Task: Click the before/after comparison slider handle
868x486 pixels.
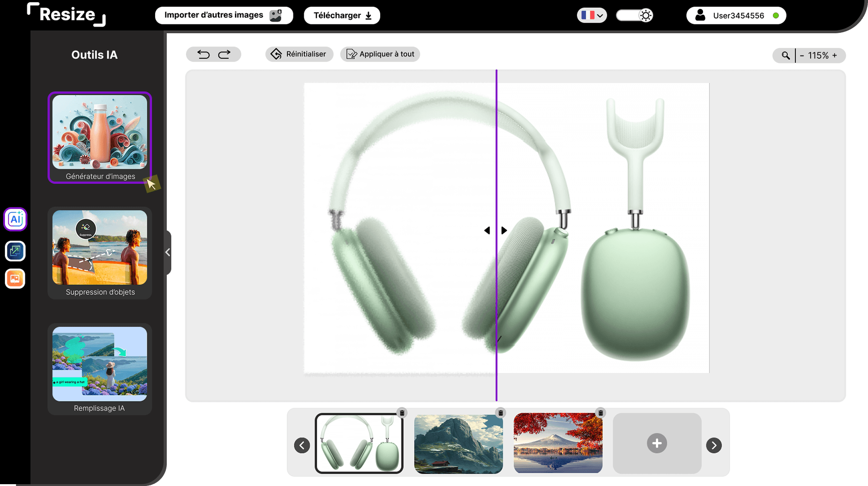Action: click(496, 231)
